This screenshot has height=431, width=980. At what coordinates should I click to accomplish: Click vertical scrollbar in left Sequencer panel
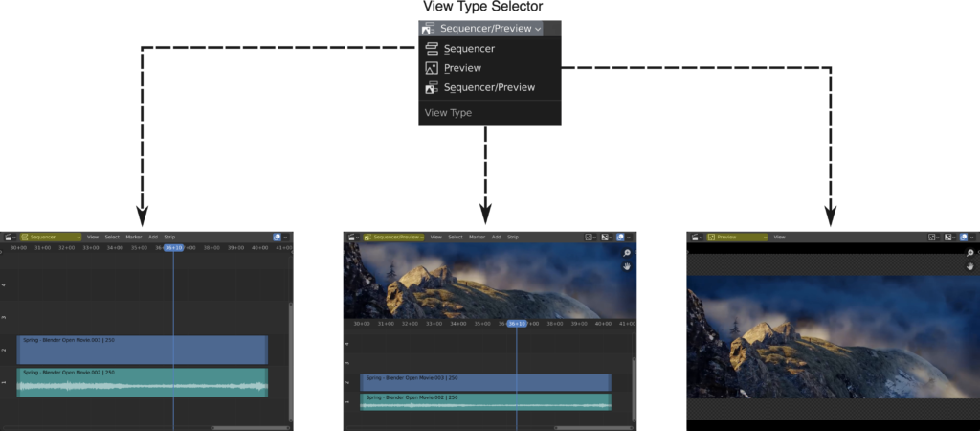[x=291, y=362]
